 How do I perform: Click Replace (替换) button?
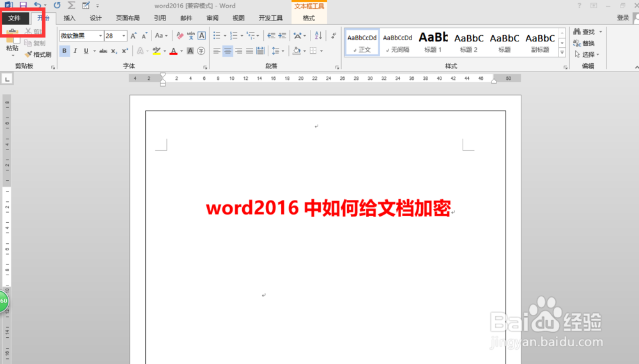(584, 43)
